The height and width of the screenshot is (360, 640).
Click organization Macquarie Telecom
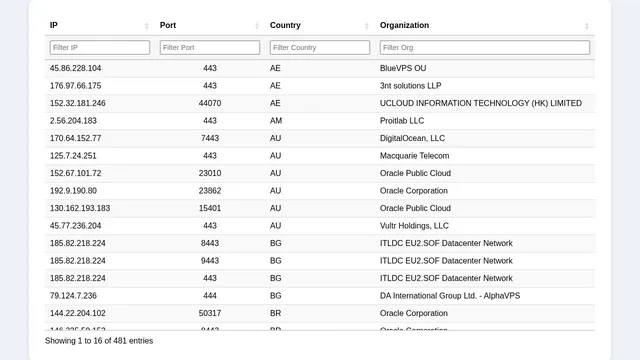click(x=415, y=156)
